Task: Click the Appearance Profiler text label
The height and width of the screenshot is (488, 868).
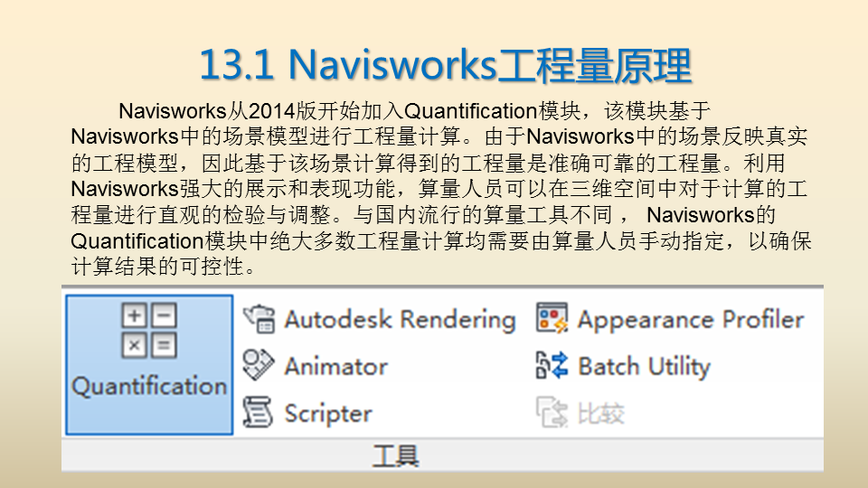Action: click(690, 319)
